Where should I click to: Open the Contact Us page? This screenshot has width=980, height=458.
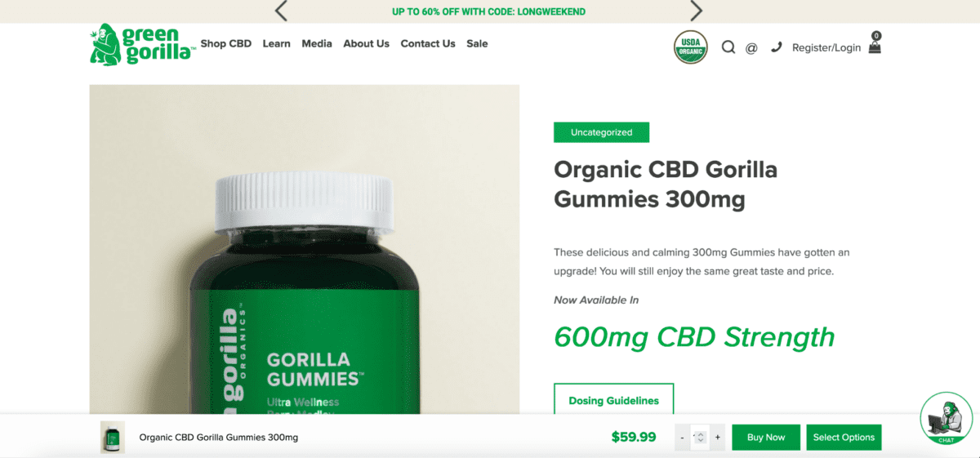428,44
